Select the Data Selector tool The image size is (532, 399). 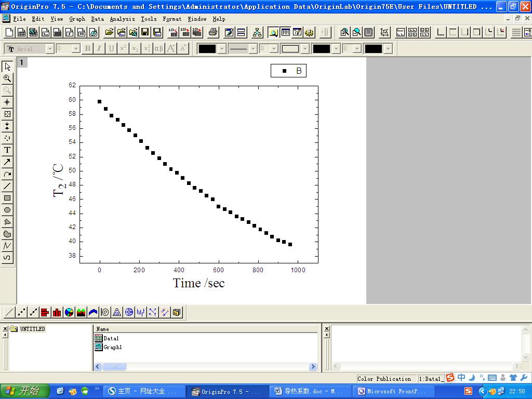tap(7, 126)
